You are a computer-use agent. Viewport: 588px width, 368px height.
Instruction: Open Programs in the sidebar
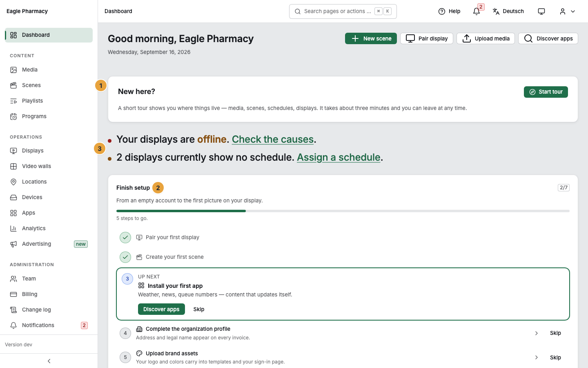pyautogui.click(x=49, y=117)
